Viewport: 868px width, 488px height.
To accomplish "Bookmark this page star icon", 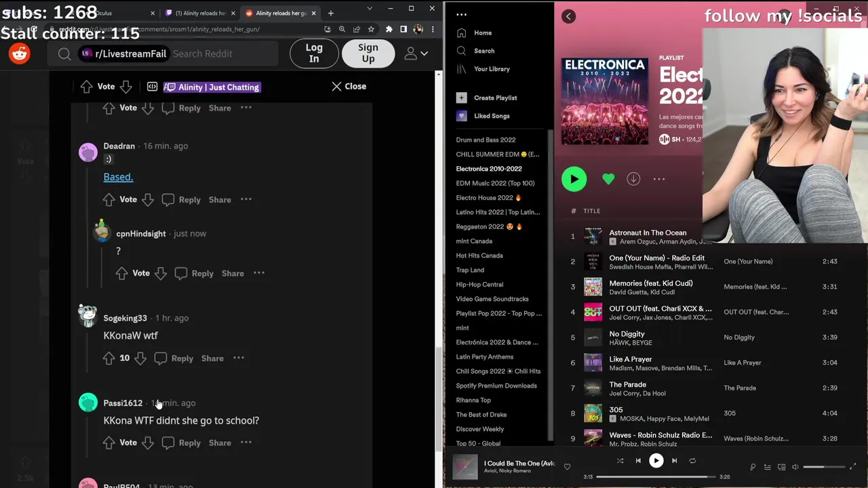I will [371, 29].
